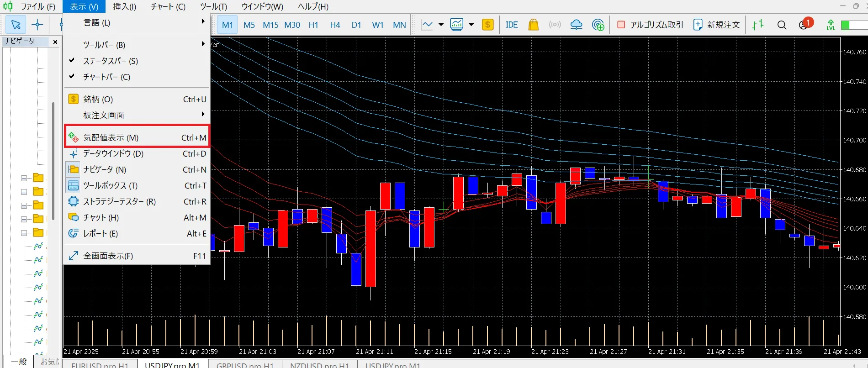Open the search magnifier icon
This screenshot has width=868, height=368.
(x=782, y=25)
